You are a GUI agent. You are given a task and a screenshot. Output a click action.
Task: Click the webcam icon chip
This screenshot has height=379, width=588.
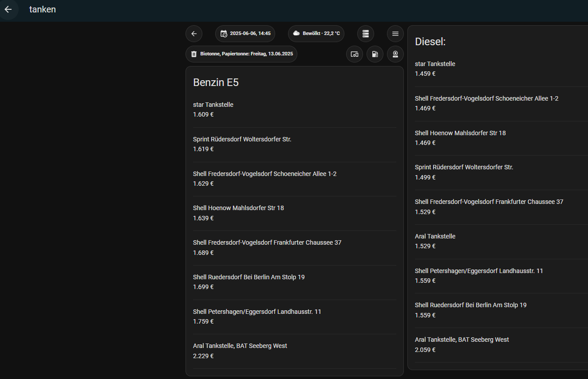pos(395,54)
